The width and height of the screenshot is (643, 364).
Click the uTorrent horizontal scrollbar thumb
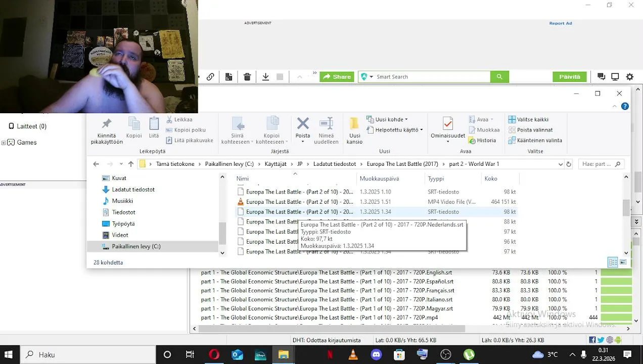click(332, 329)
